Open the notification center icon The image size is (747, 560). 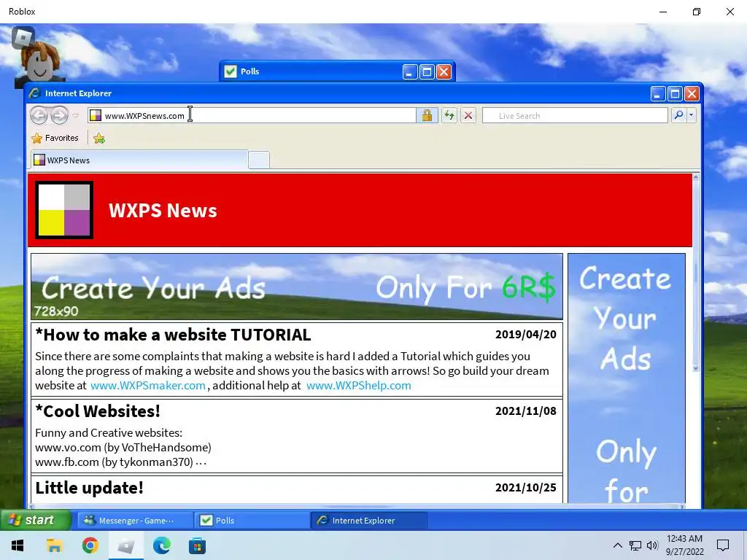click(723, 545)
